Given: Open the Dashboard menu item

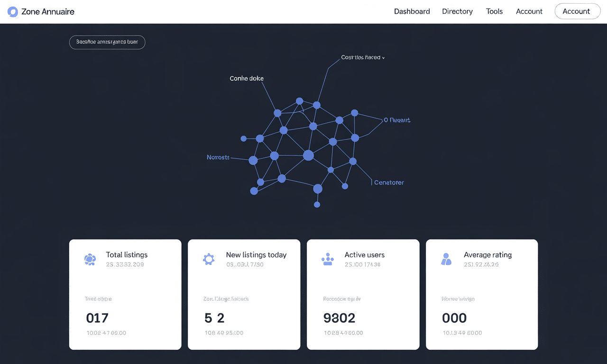Looking at the screenshot, I should pyautogui.click(x=412, y=11).
